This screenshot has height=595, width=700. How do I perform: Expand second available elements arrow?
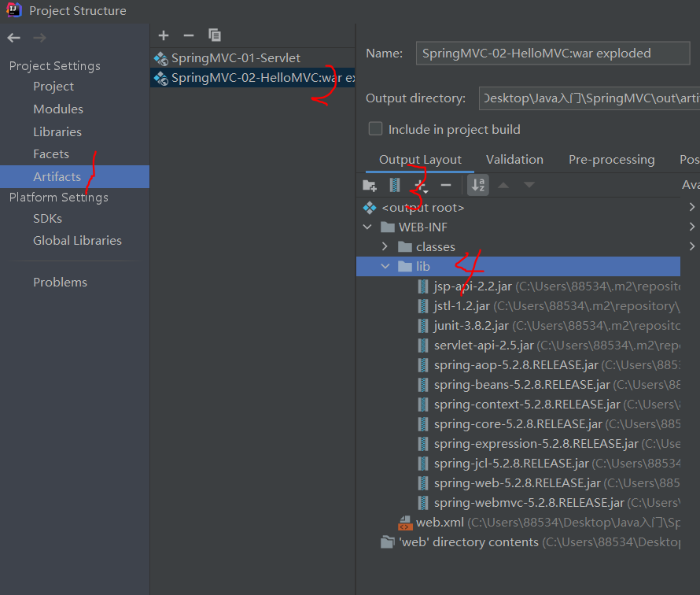(x=692, y=227)
